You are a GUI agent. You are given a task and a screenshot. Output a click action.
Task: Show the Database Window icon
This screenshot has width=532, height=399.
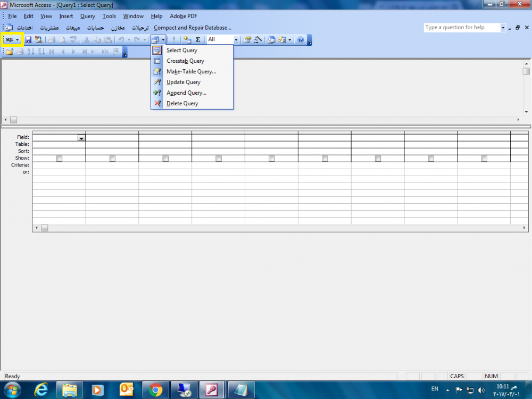coord(271,40)
